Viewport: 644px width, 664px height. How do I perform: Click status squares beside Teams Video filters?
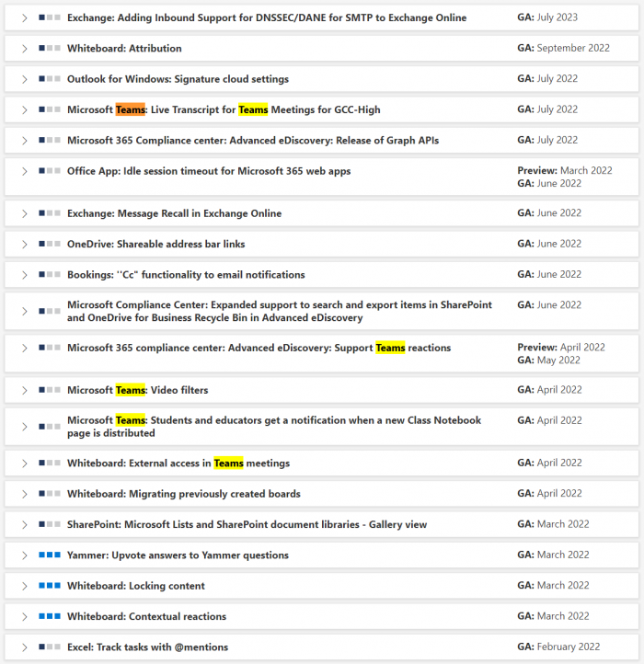[x=50, y=390]
